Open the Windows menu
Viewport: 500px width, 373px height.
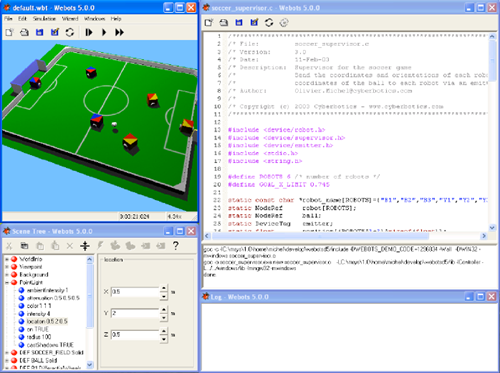pos(94,19)
